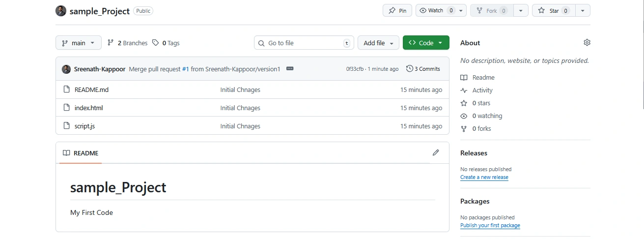644x239 pixels.
Task: Click the commit author avatar in commit bar
Action: [x=66, y=69]
